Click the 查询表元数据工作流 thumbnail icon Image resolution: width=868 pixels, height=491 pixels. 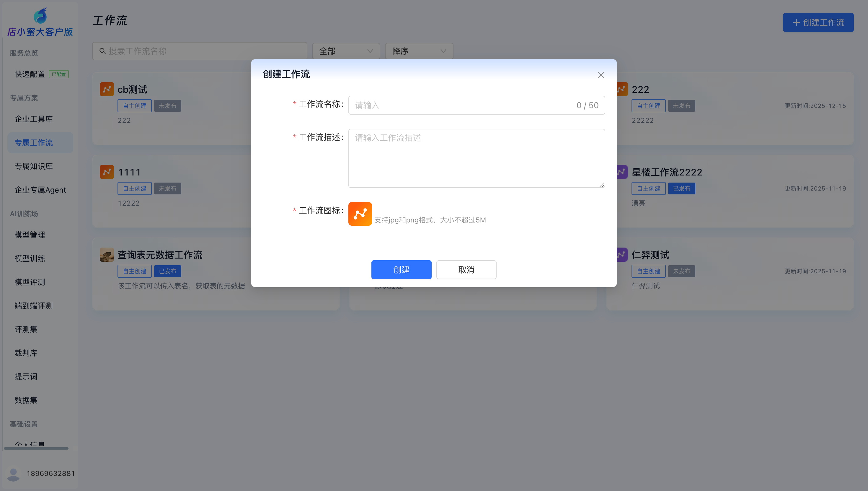(107, 255)
